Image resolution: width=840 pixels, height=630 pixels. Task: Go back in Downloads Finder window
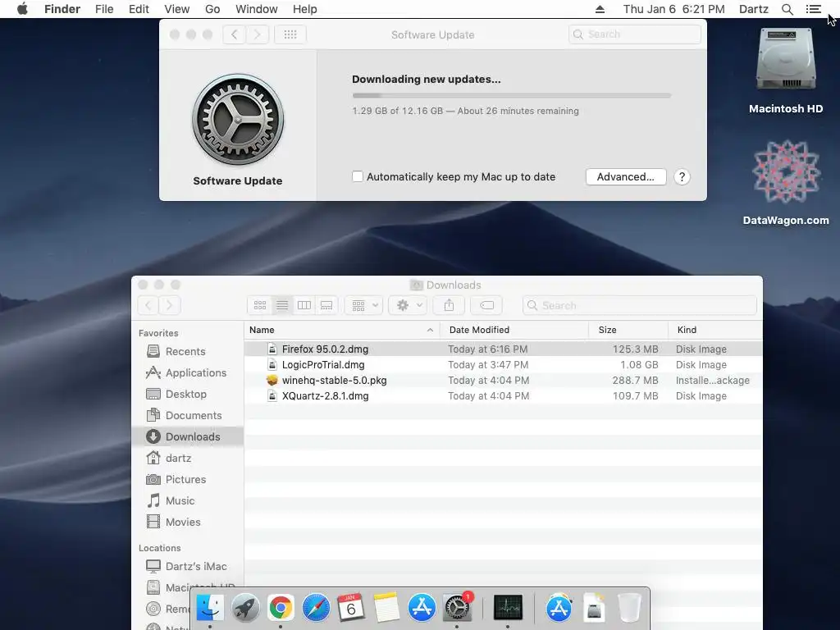148,305
